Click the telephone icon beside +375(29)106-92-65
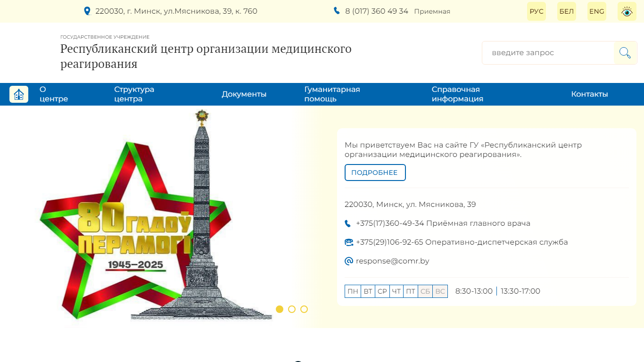 pyautogui.click(x=349, y=242)
